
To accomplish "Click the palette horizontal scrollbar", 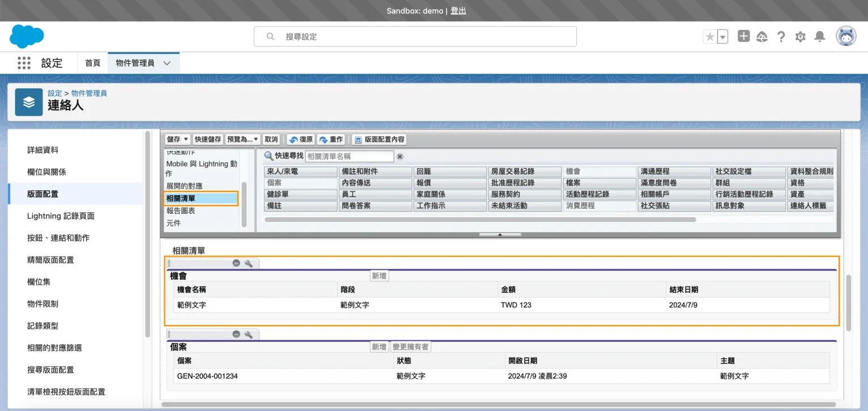I will pyautogui.click(x=480, y=219).
